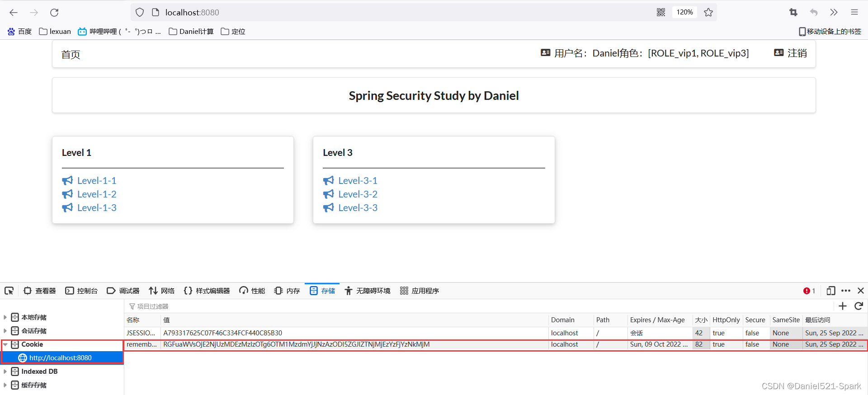Image resolution: width=868 pixels, height=395 pixels.
Task: Switch to the 网络 network tab
Action: point(162,291)
